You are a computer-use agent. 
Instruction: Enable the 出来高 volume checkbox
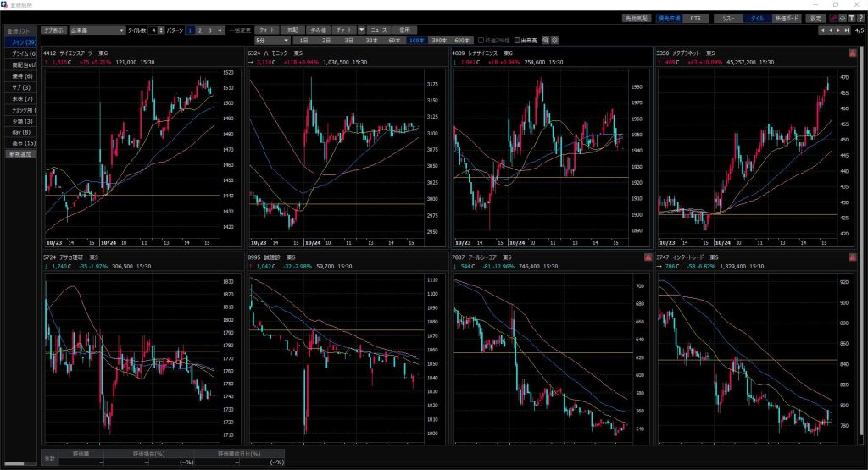[x=519, y=40]
